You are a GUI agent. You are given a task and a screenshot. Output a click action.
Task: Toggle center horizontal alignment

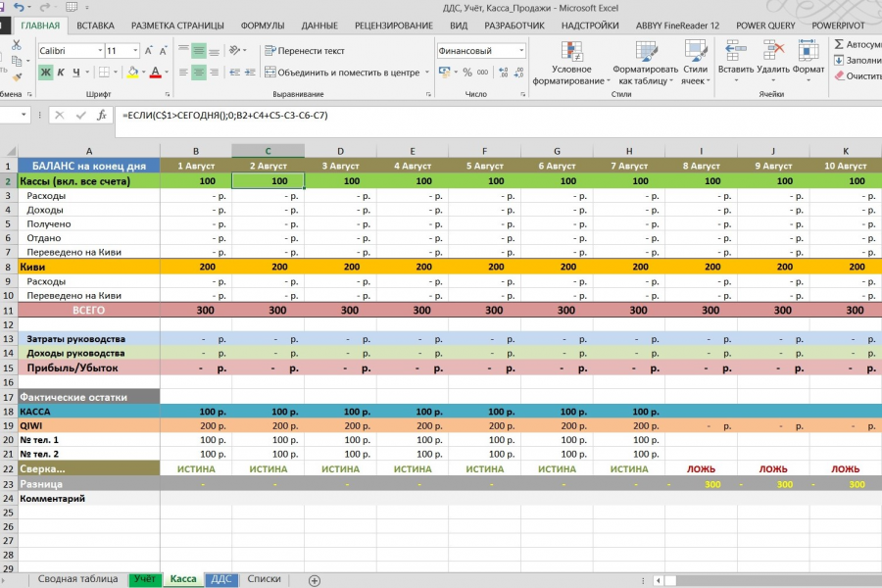point(199,72)
